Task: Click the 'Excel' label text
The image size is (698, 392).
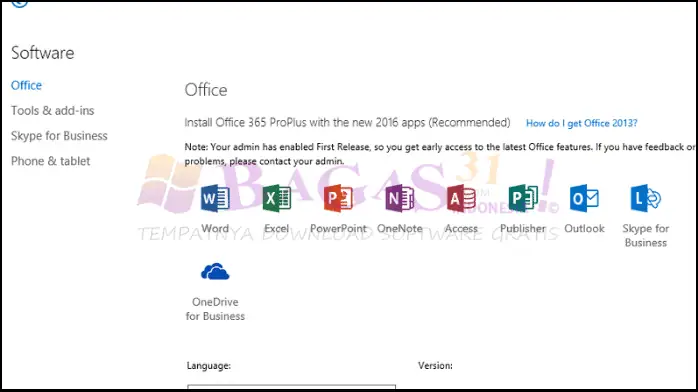Action: click(276, 228)
